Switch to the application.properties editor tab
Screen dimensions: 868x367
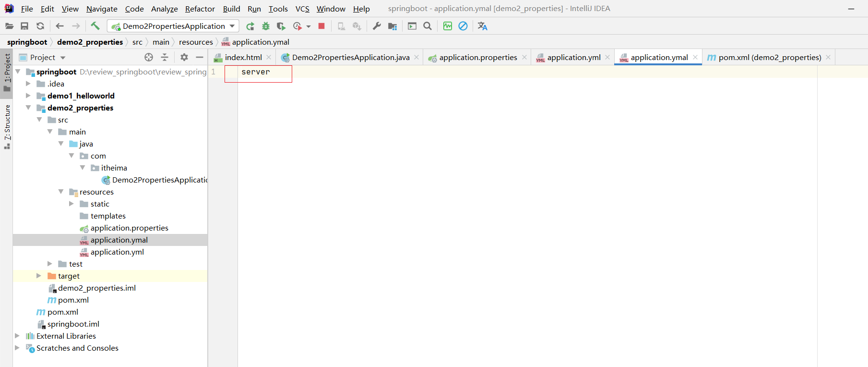(x=477, y=58)
